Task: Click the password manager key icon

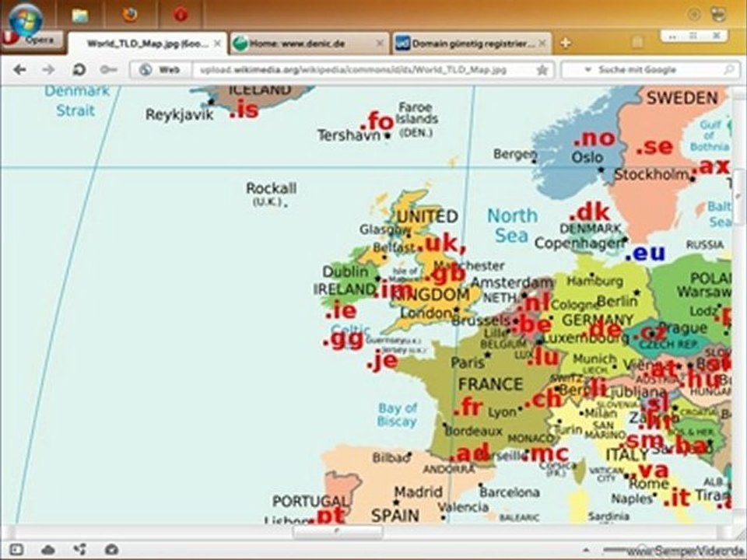Action: [x=108, y=70]
